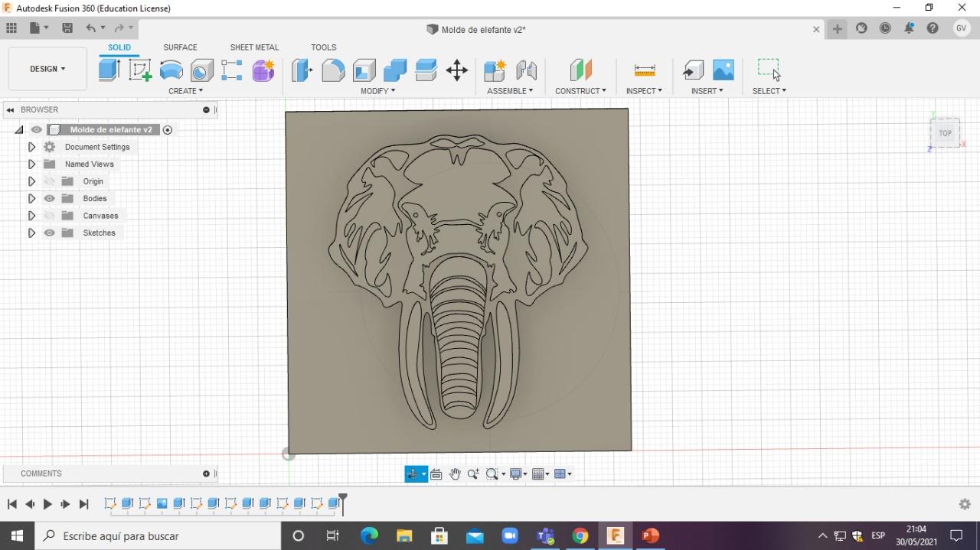980x550 pixels.
Task: Open the Help question mark menu
Action: click(933, 28)
